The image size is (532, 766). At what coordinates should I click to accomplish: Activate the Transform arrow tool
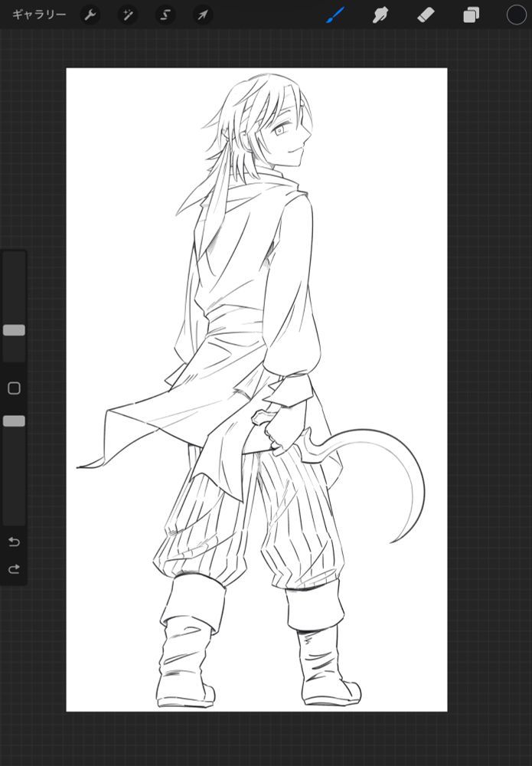203,15
